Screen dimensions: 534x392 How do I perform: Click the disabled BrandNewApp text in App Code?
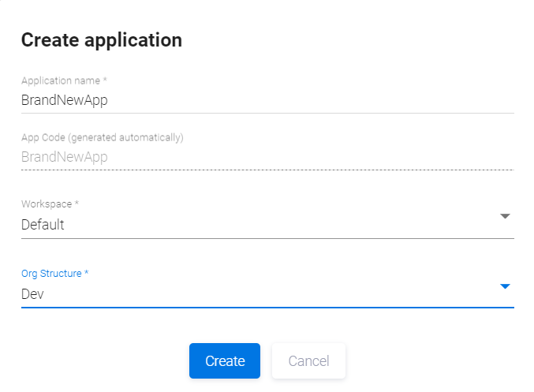[x=64, y=157]
